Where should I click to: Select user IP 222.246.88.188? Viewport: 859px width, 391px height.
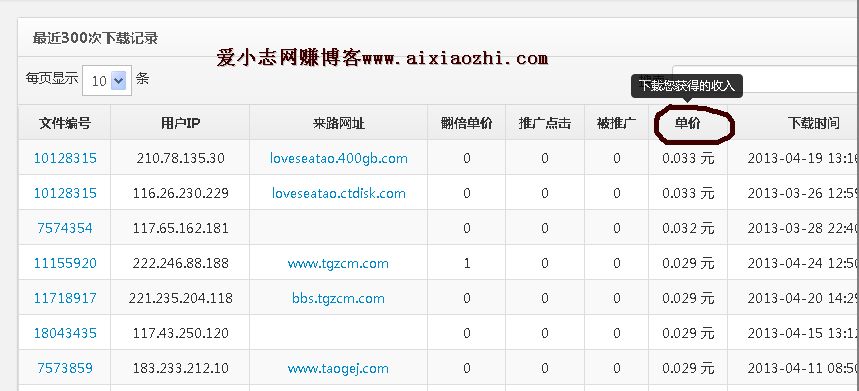coord(180,263)
